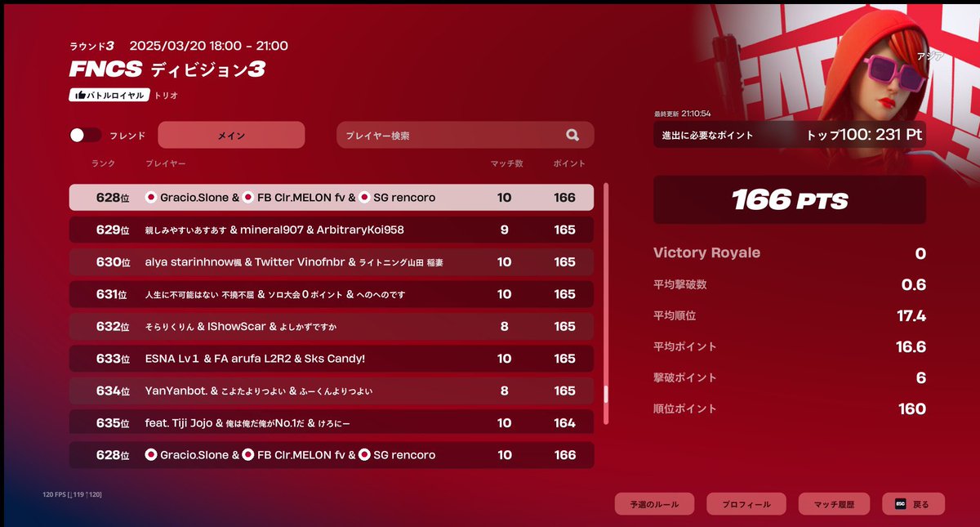
Task: Open 予選のルール button
Action: point(654,505)
